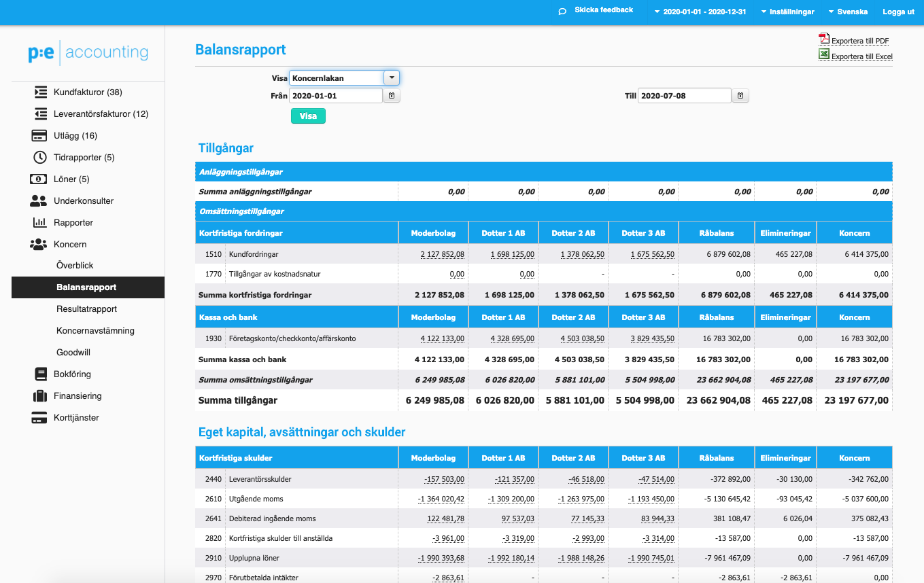
Task: Click the PDF export icon
Action: click(x=824, y=39)
